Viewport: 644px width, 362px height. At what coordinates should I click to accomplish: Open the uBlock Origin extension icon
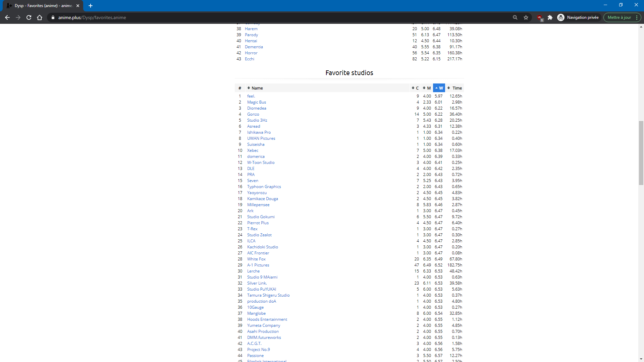click(539, 17)
